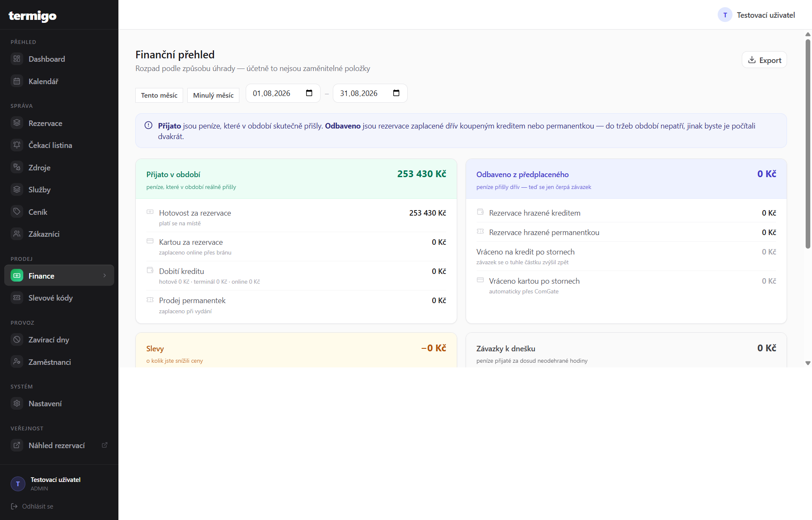Image resolution: width=812 pixels, height=520 pixels.
Task: Click the Export button
Action: click(764, 60)
